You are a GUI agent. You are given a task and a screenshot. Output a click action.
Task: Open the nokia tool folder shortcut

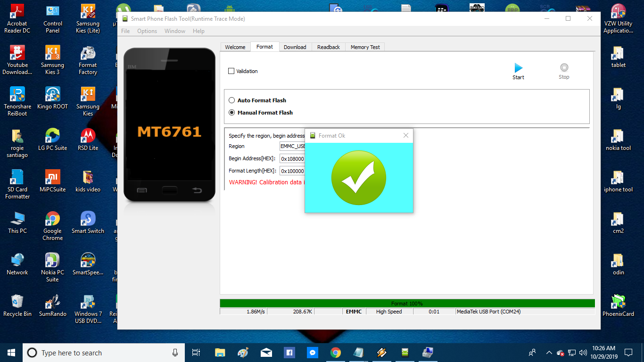pos(618,140)
